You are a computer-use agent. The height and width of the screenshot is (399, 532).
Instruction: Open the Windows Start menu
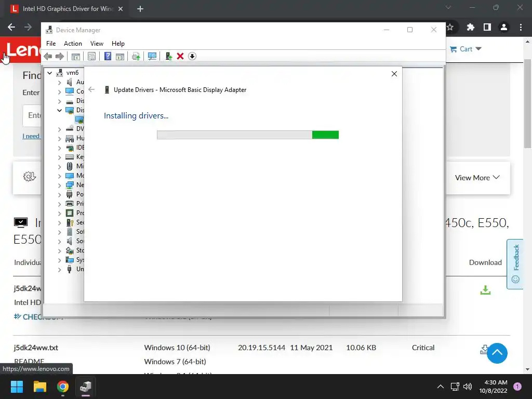[17, 387]
